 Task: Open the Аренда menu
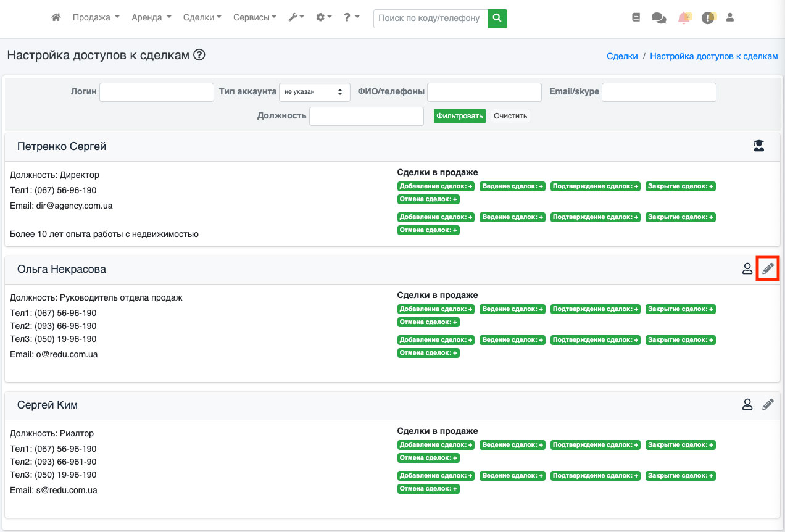[x=151, y=18]
